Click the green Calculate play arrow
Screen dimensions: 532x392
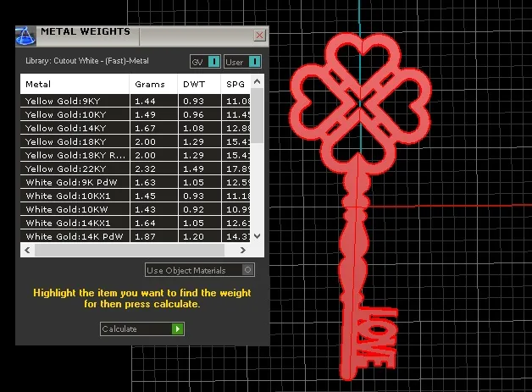tap(177, 329)
